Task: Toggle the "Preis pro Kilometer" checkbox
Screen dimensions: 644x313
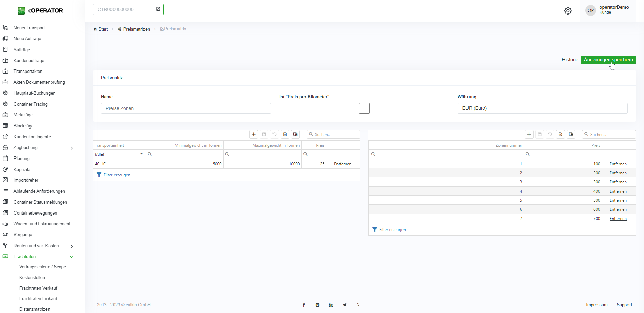Action: coord(364,108)
